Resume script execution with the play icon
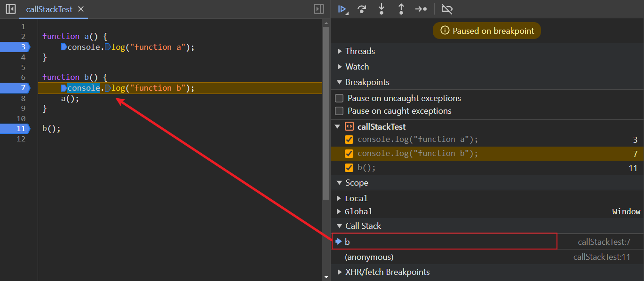 click(342, 9)
